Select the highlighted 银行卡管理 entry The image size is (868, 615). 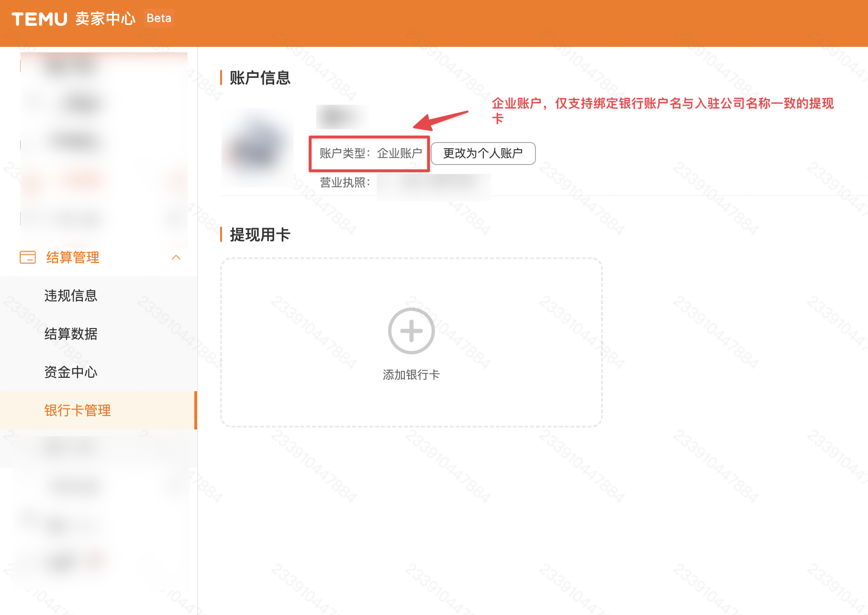[77, 410]
